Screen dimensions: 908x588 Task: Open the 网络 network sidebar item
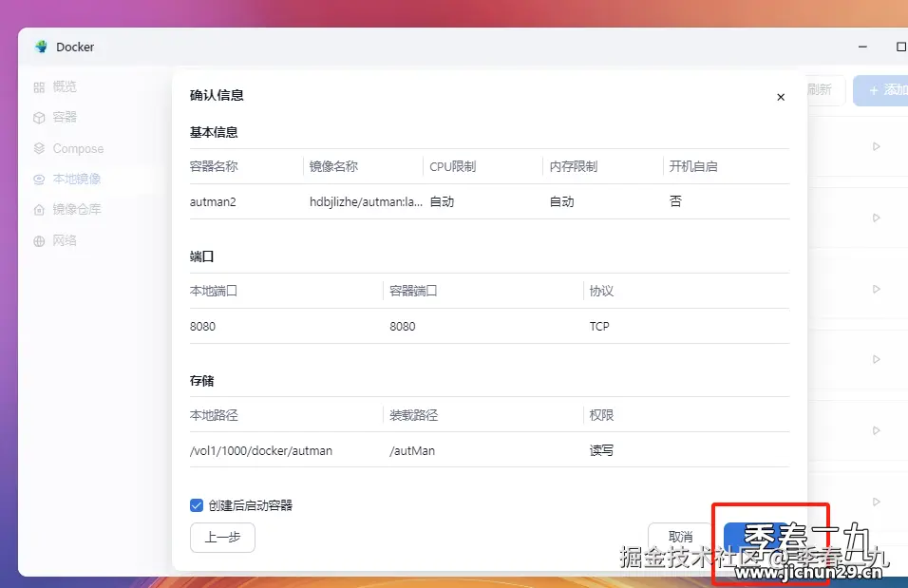click(55, 240)
